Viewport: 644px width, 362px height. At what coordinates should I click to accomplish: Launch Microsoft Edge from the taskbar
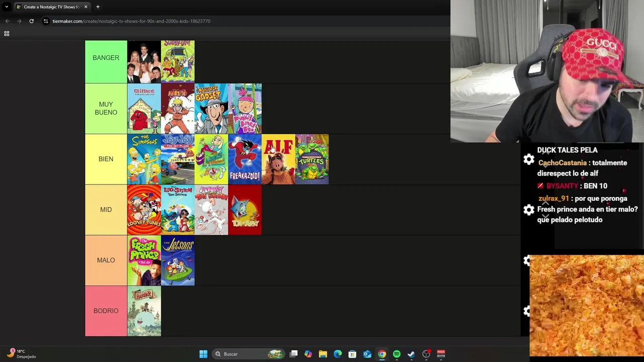pos(338,354)
